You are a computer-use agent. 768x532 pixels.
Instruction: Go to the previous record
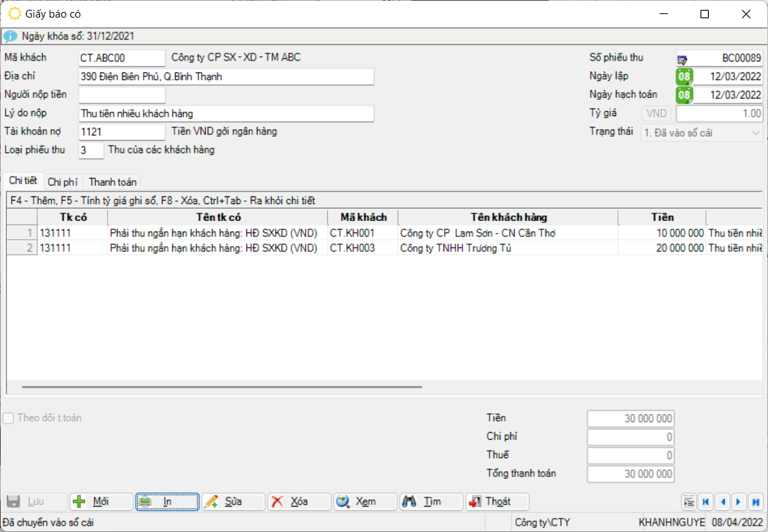tap(722, 502)
